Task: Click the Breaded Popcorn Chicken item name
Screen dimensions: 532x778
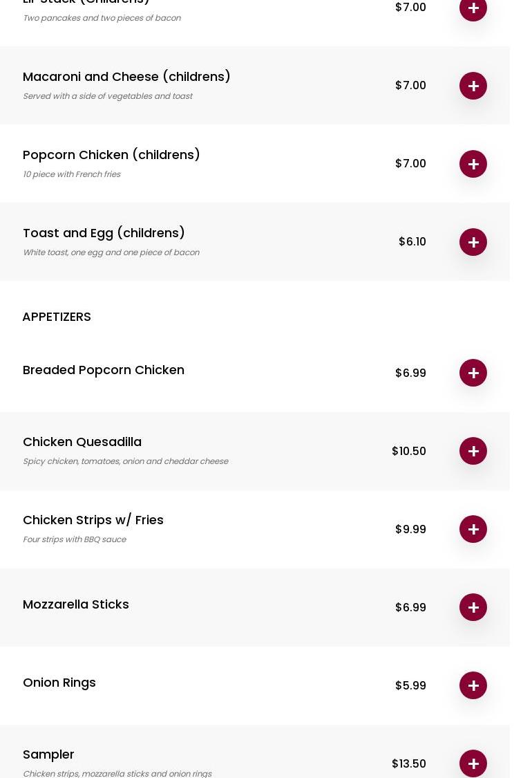Action: [104, 370]
